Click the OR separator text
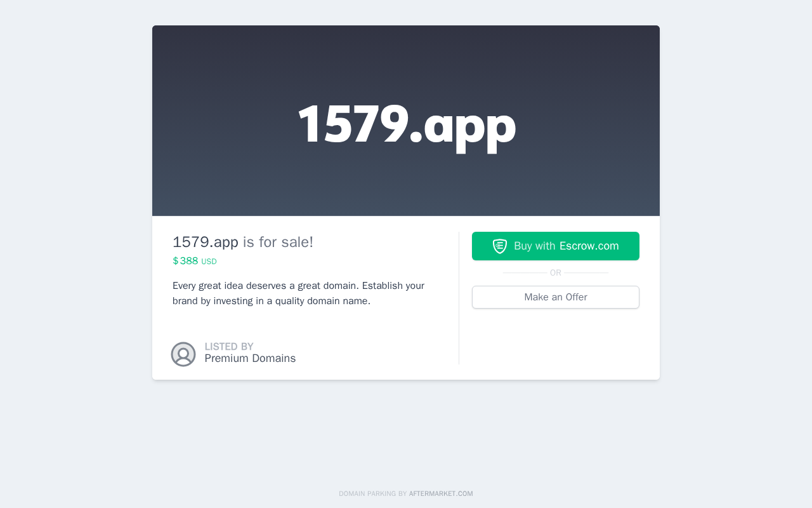Screen dimensions: 812x508 tap(556, 273)
